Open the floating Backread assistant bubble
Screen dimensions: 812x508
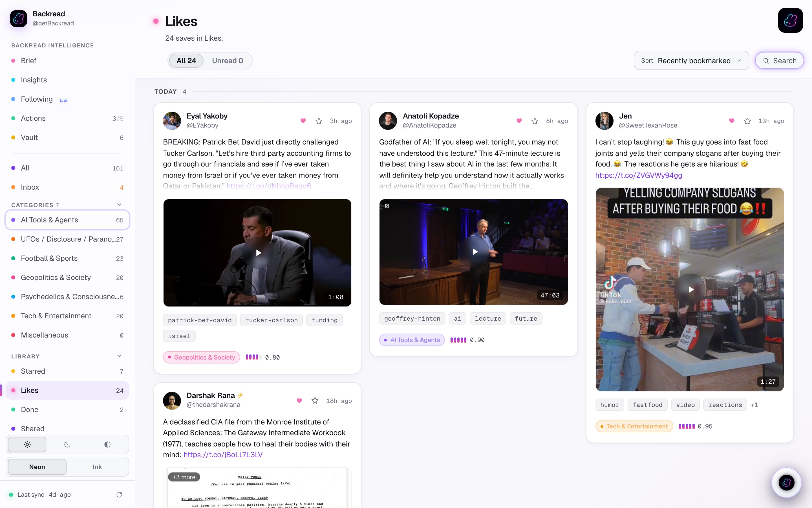coord(786,483)
